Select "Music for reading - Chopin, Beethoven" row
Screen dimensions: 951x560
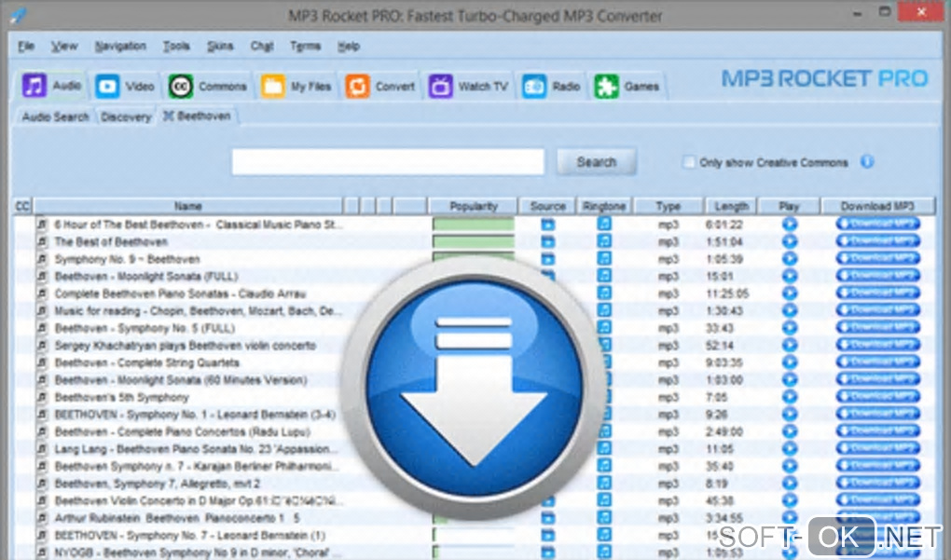point(198,311)
